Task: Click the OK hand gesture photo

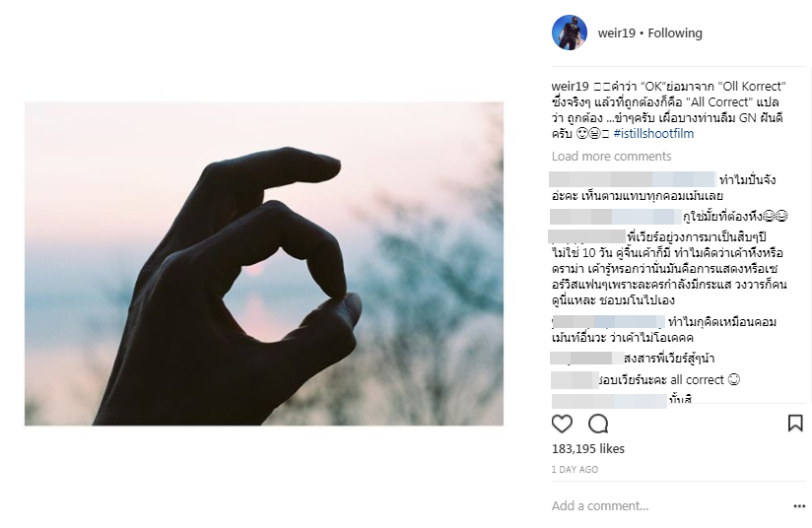Action: 264,264
